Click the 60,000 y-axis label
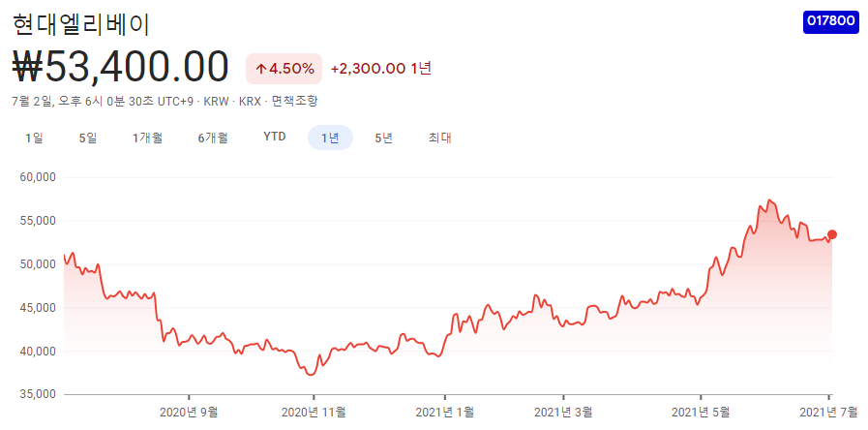The width and height of the screenshot is (868, 430). 37,178
